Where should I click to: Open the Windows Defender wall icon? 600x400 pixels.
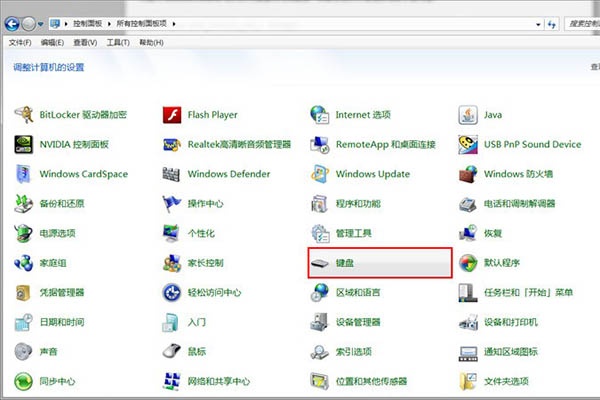[171, 174]
